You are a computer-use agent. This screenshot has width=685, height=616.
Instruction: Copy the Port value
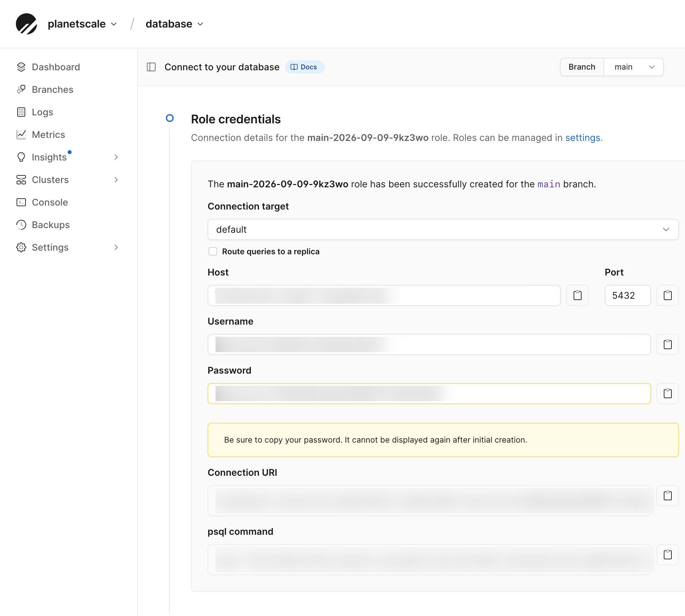click(x=667, y=295)
